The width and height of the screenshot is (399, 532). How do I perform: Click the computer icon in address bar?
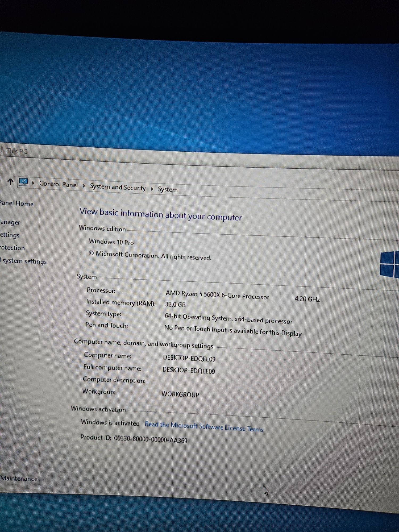23,182
